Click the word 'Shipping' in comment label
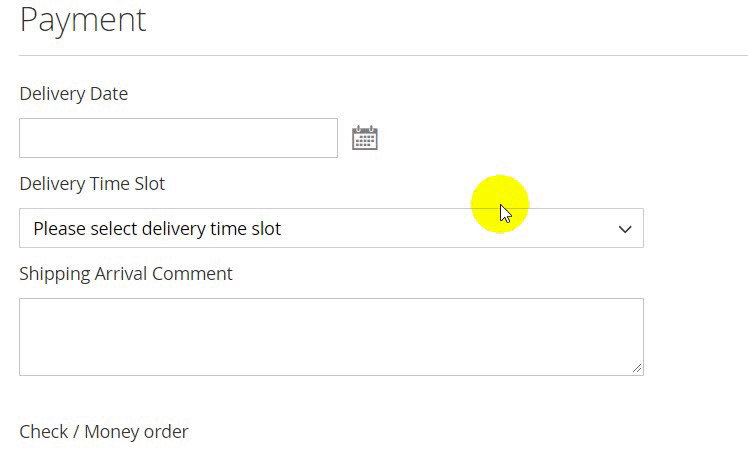 [x=55, y=274]
